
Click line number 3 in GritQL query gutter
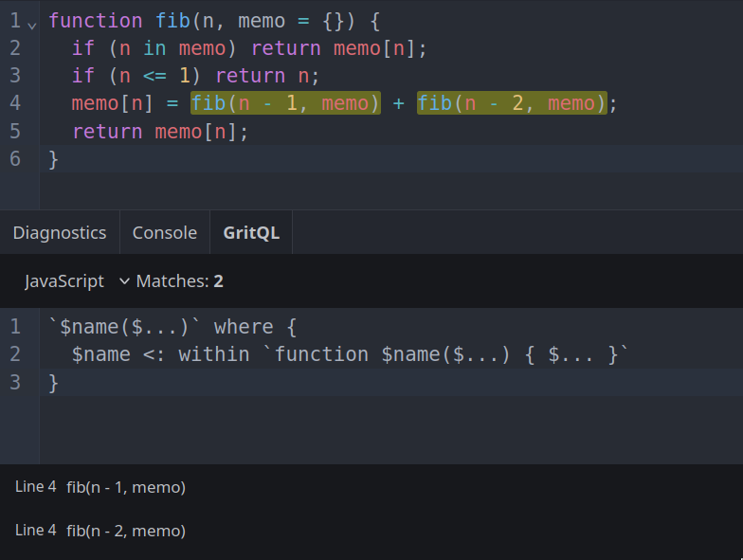coord(15,382)
